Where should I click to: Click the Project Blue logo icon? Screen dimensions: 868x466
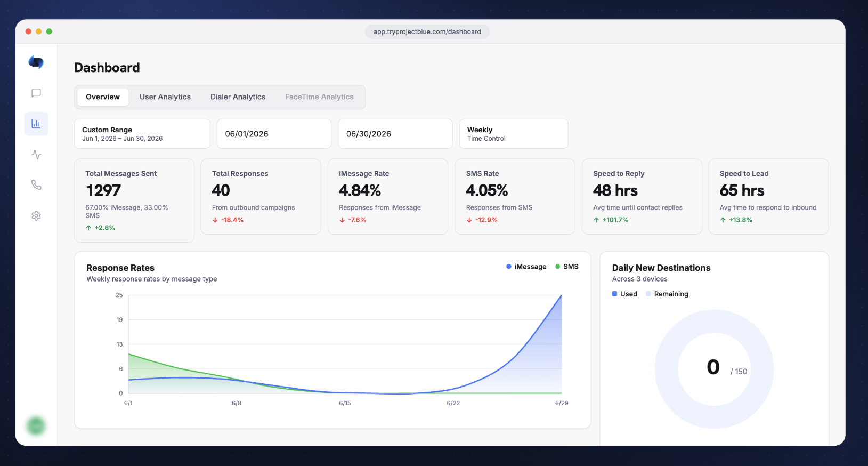36,62
